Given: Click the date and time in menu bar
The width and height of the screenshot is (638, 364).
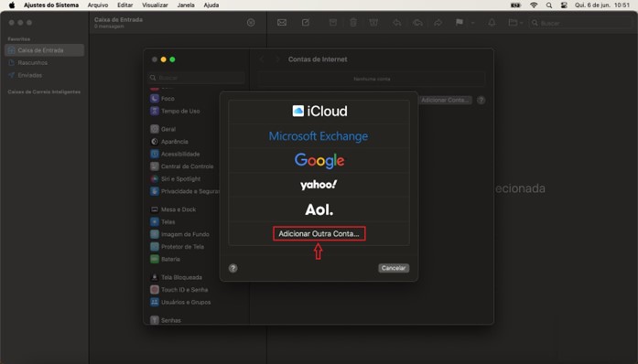Looking at the screenshot, I should click(x=602, y=5).
